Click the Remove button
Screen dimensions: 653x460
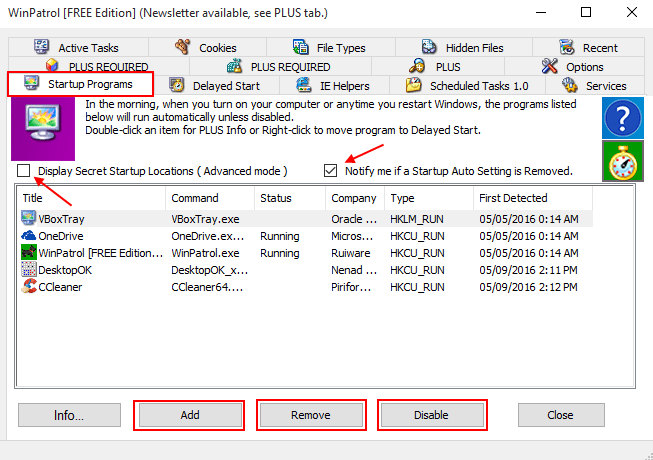click(311, 415)
